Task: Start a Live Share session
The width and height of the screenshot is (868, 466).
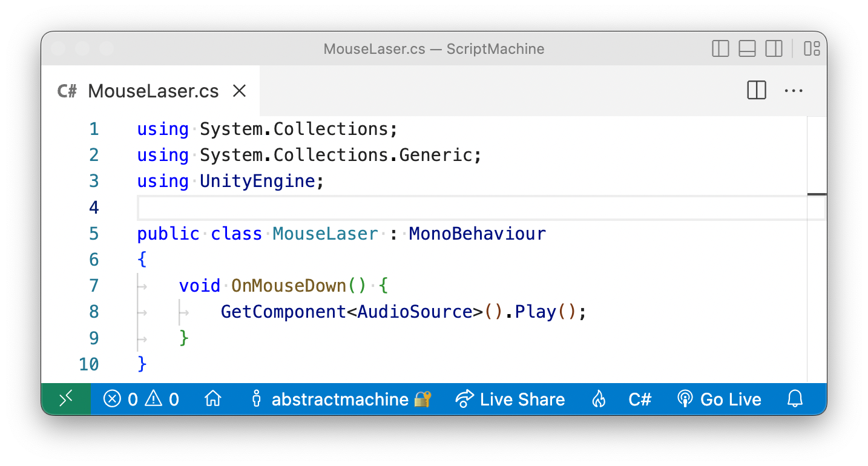Action: [510, 399]
